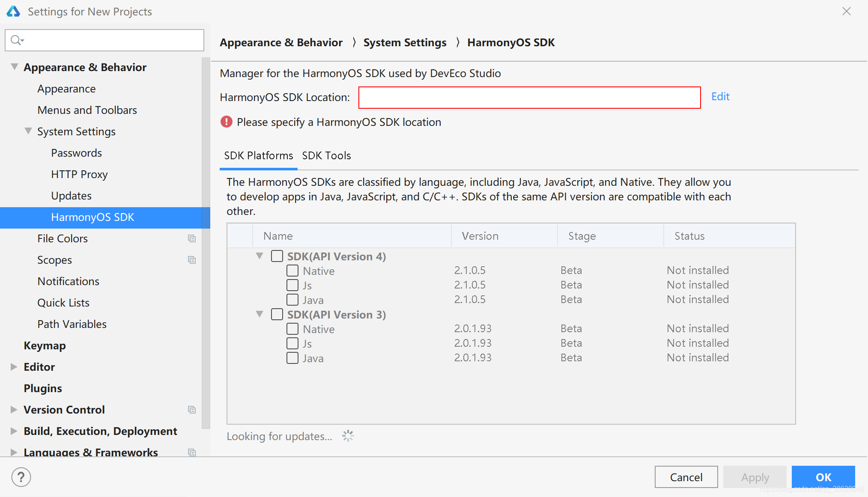
Task: Click the Edit link for SDK location
Action: (720, 97)
